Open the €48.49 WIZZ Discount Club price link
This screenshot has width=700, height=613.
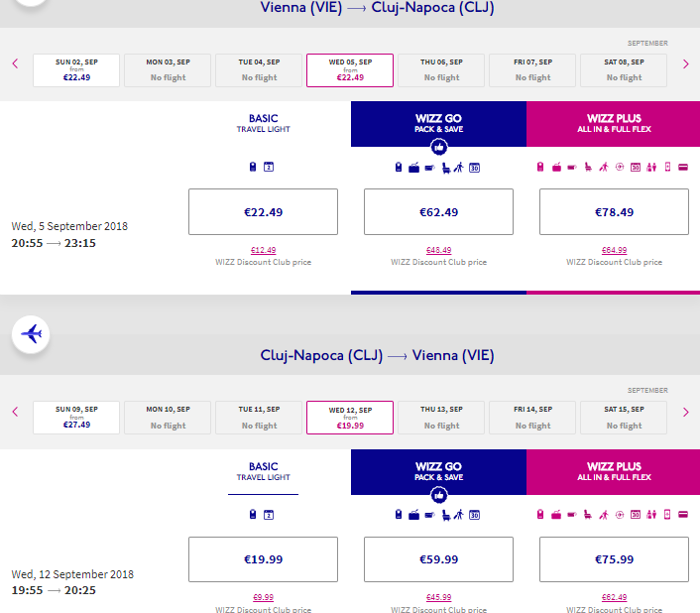[x=438, y=250]
